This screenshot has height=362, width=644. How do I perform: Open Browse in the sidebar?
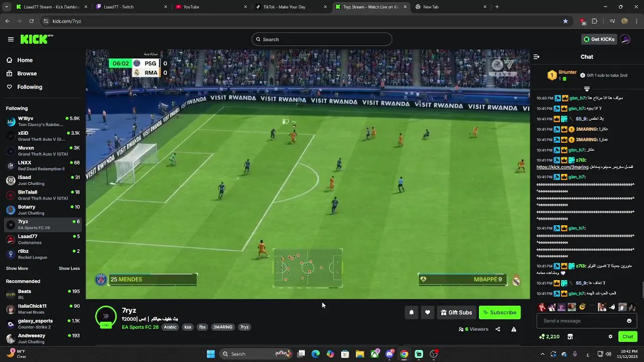click(27, 73)
